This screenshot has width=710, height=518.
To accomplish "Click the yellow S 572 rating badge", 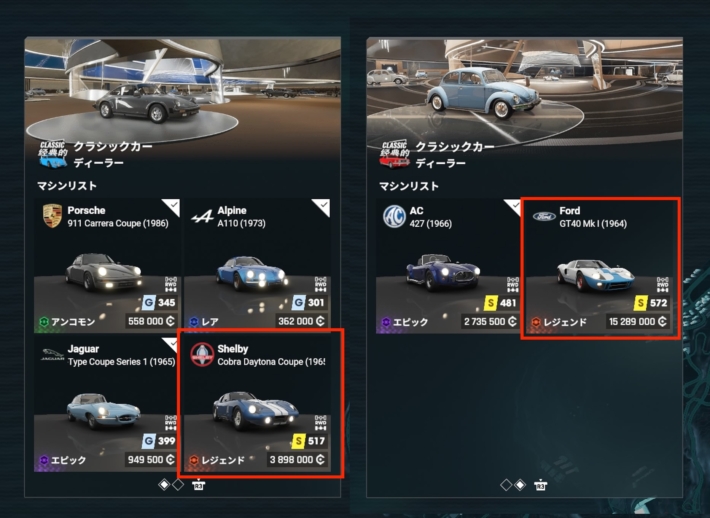I will pyautogui.click(x=652, y=303).
